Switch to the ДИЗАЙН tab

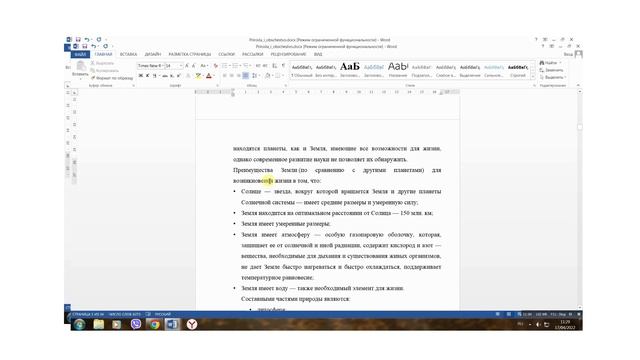point(152,54)
